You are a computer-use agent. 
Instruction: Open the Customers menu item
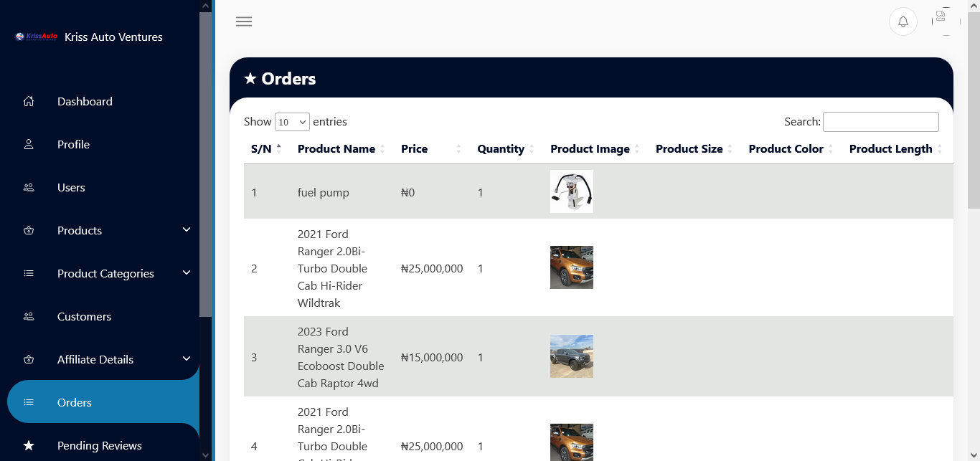click(x=84, y=316)
